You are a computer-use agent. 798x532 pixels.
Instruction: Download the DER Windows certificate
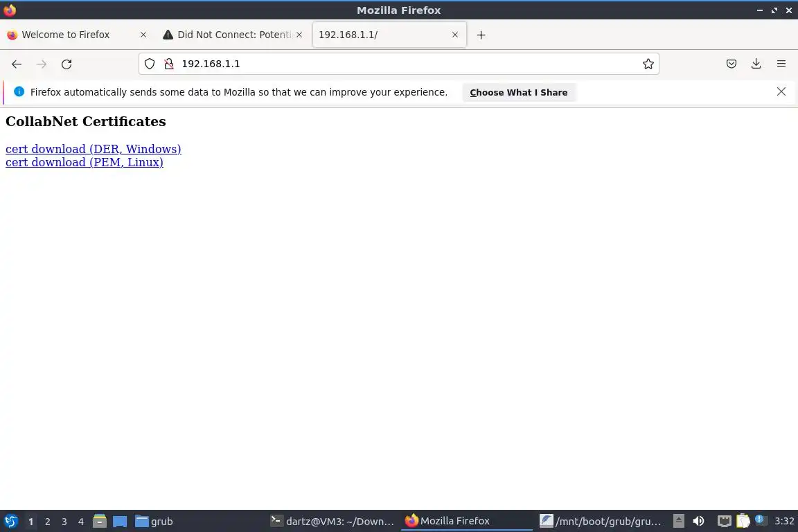(93, 149)
